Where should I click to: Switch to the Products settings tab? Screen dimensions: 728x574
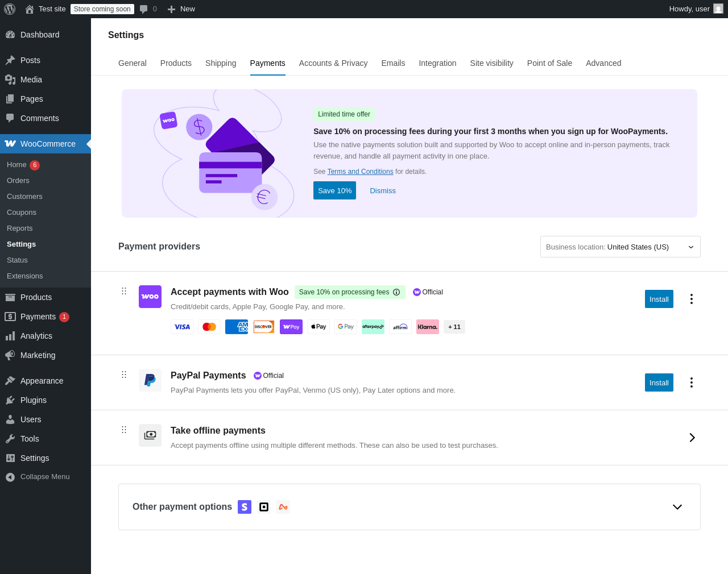[176, 63]
